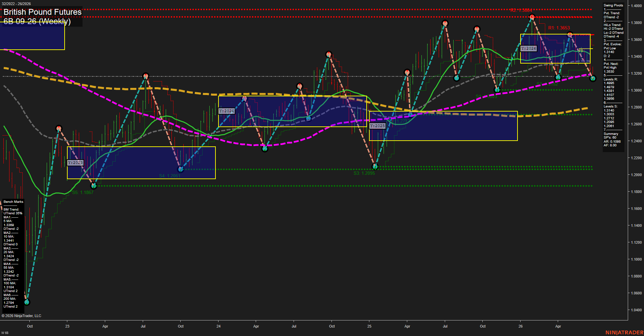Click the DTrend -4 value
Viewport: 644px width, 336px height.
coord(611,37)
